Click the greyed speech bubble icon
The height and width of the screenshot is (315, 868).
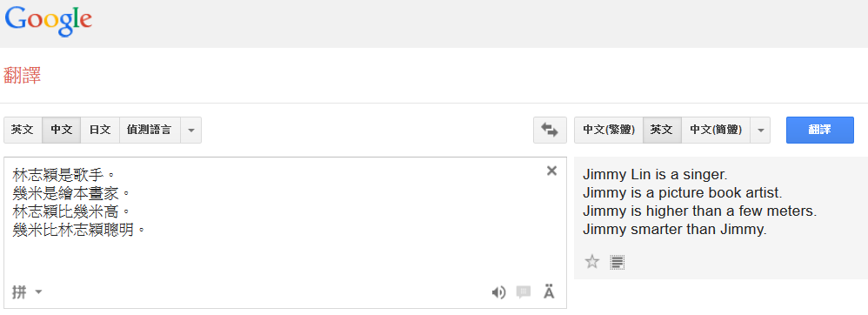pyautogui.click(x=523, y=292)
